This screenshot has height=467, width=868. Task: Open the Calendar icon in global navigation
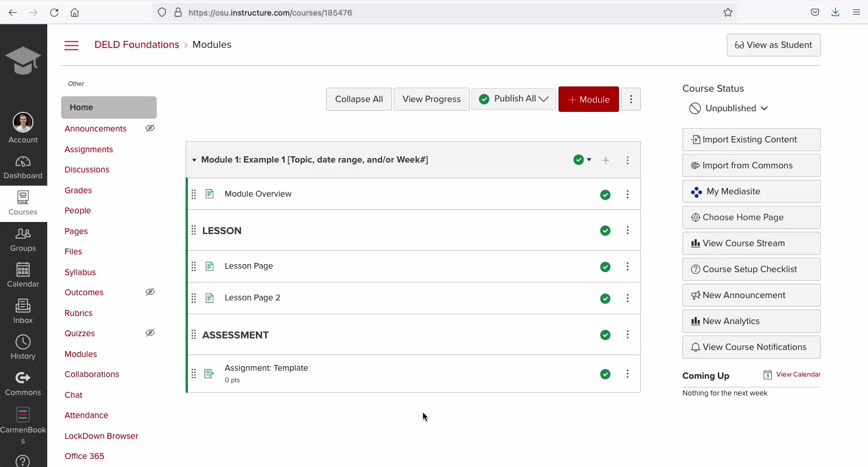click(x=23, y=270)
